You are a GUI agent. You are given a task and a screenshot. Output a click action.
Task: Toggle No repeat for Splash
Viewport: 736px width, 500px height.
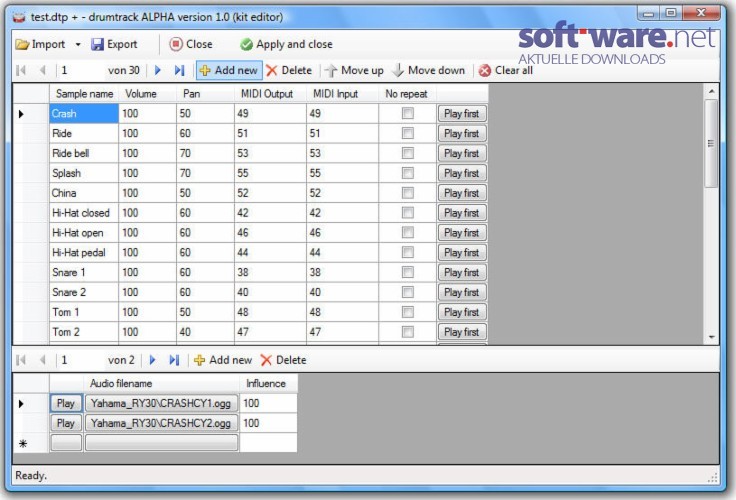408,173
